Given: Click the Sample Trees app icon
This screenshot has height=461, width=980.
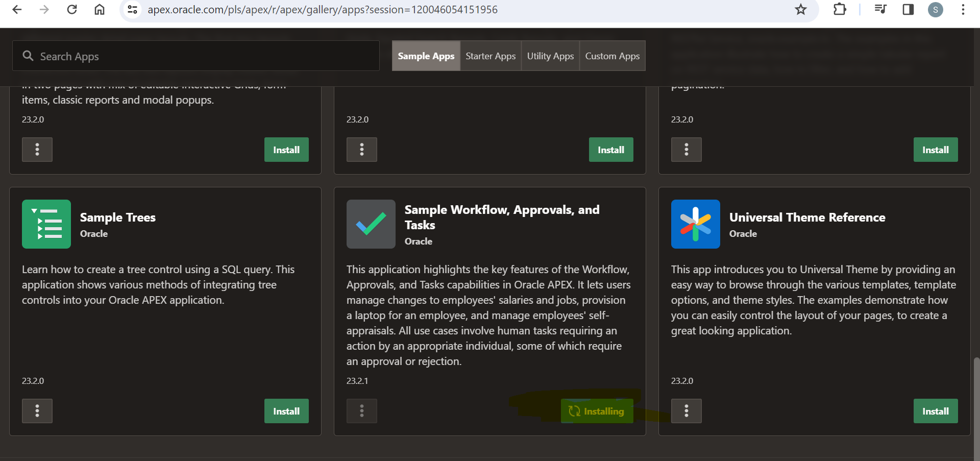Looking at the screenshot, I should pos(46,224).
